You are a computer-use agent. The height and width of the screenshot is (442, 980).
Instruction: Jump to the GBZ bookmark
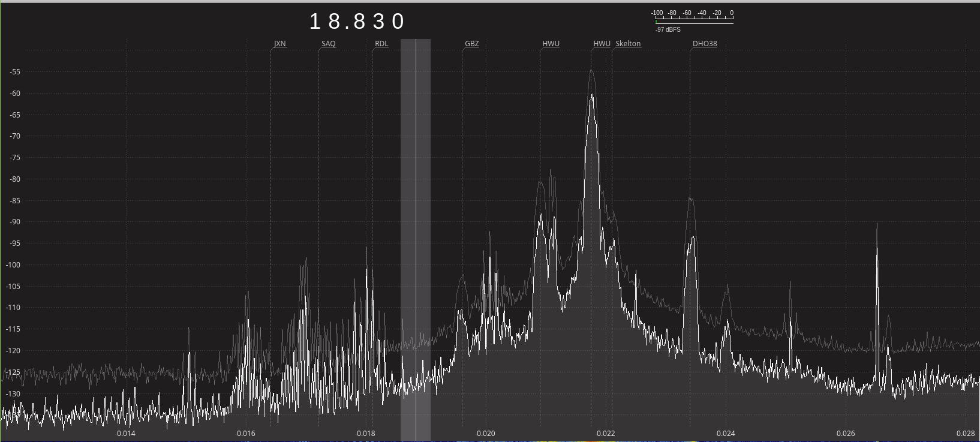(471, 44)
